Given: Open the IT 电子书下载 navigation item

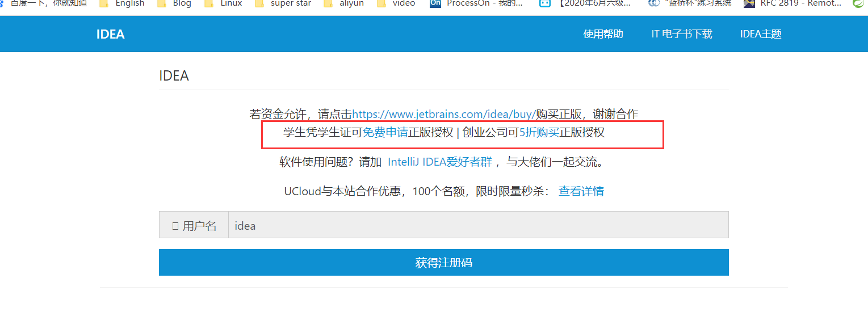Looking at the screenshot, I should click(681, 34).
